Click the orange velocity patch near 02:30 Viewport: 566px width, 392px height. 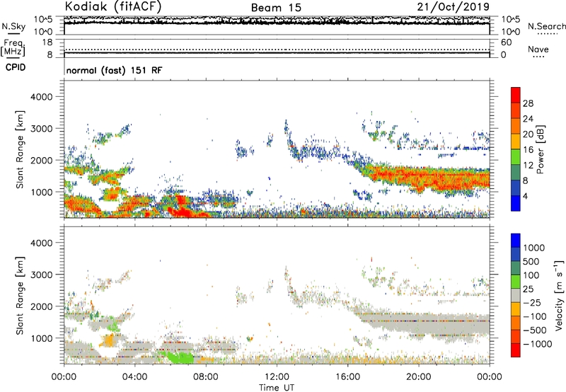[109, 340]
